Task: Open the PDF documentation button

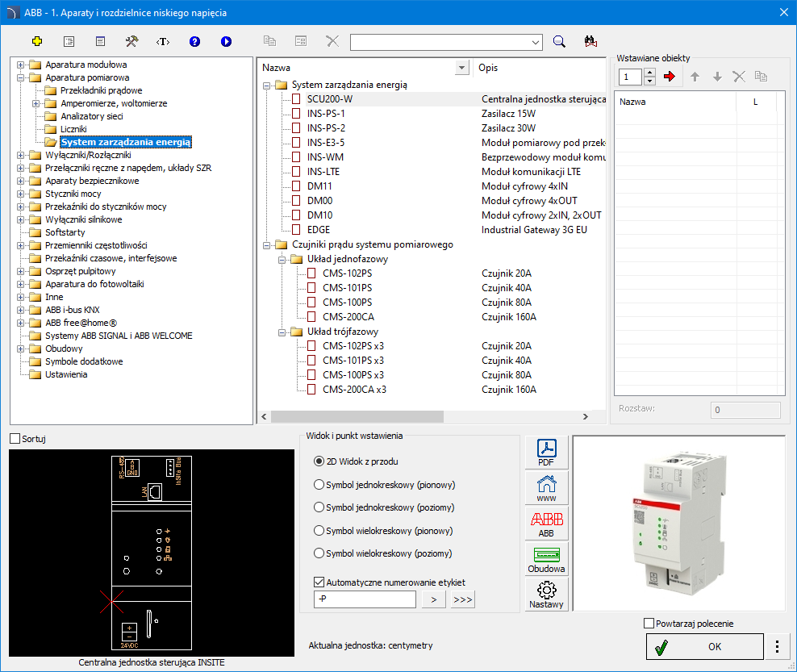Action: (x=546, y=453)
